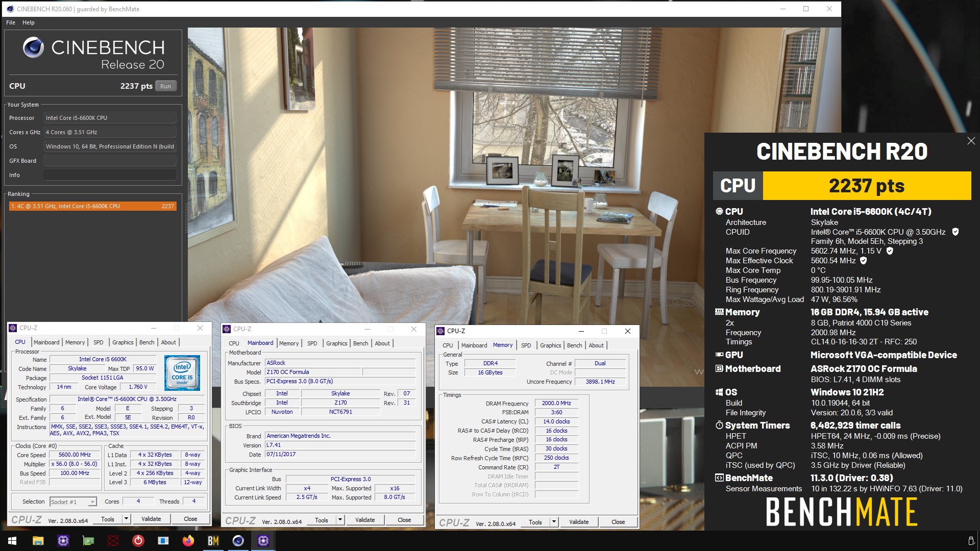The height and width of the screenshot is (551, 980).
Task: Click the Multiplier value x 56.0
Action: [x=75, y=464]
